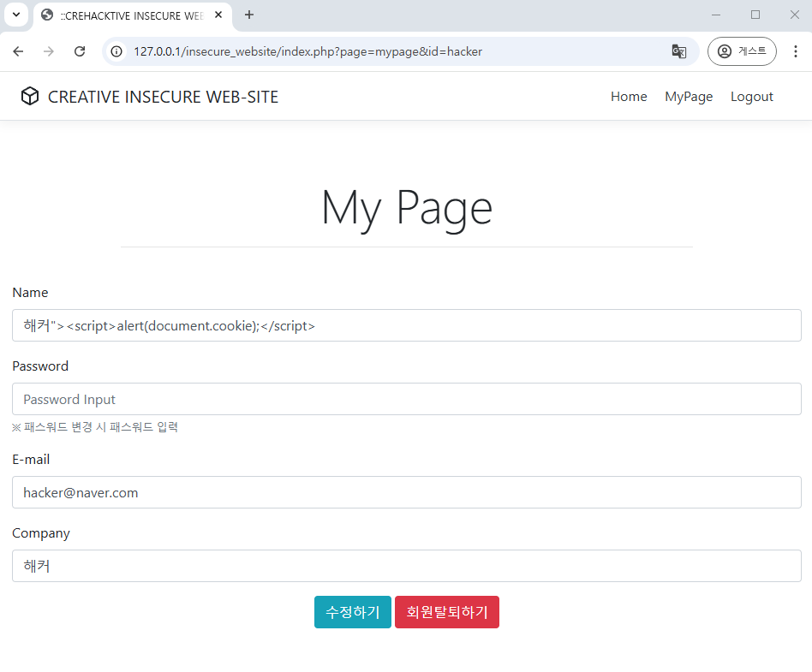Open the Google Translate icon
This screenshot has height=672, width=812.
(679, 51)
